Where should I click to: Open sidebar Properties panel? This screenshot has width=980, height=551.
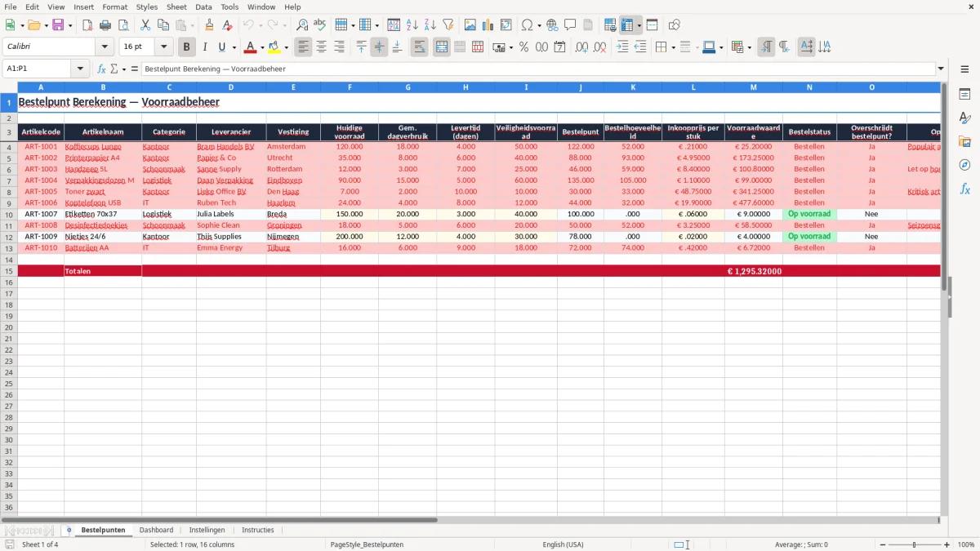pyautogui.click(x=964, y=94)
